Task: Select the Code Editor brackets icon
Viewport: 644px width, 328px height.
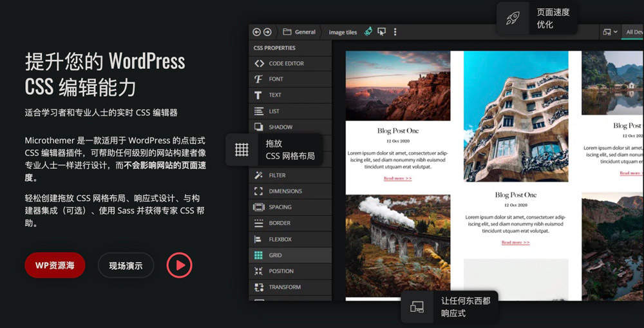Action: [259, 63]
